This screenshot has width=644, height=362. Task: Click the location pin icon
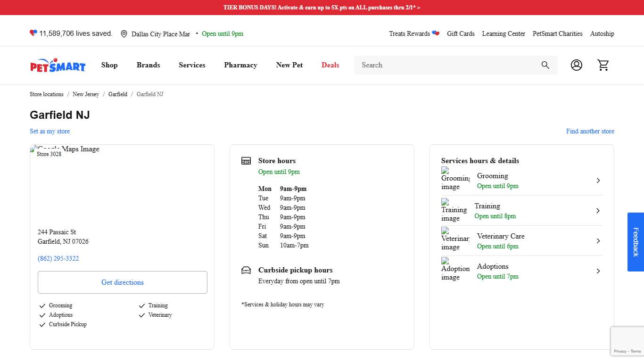coord(124,34)
